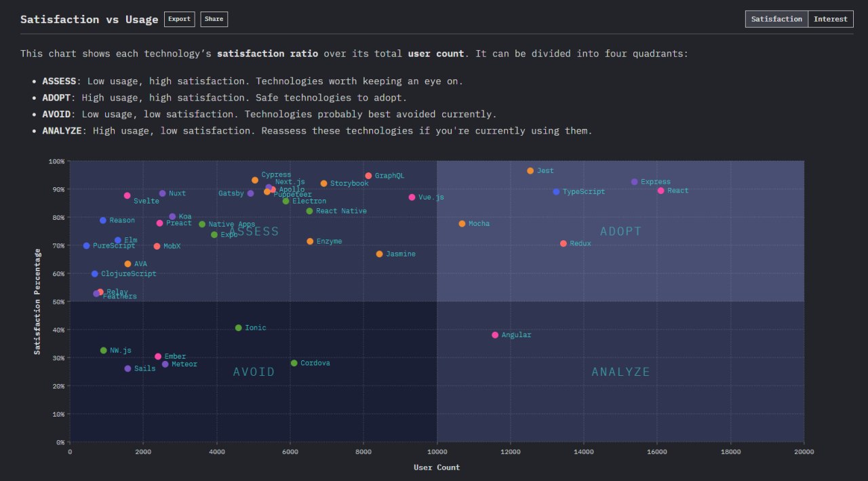Image resolution: width=868 pixels, height=481 pixels.
Task: Select the Cordova data point
Action: (294, 363)
